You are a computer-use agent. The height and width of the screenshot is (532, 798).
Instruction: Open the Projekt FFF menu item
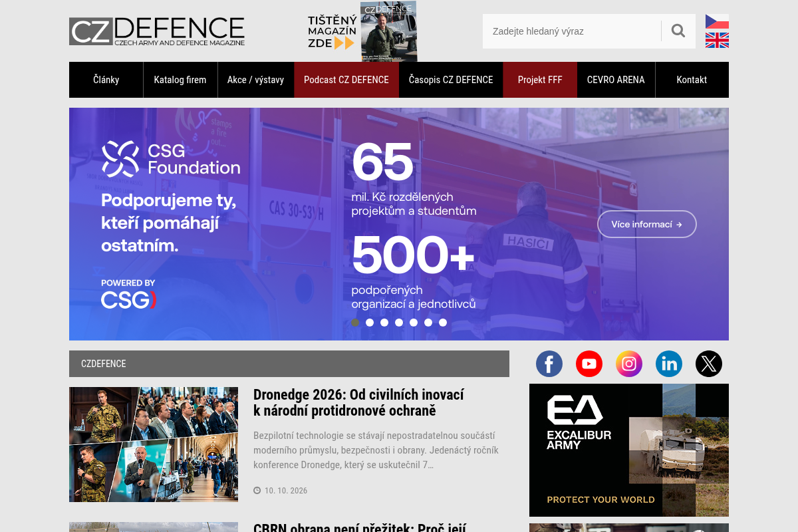pyautogui.click(x=540, y=80)
